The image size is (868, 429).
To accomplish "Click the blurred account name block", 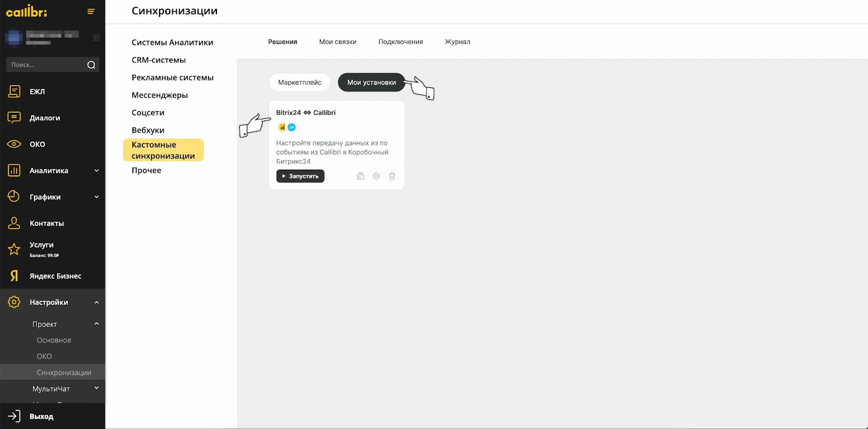I will coord(52,37).
